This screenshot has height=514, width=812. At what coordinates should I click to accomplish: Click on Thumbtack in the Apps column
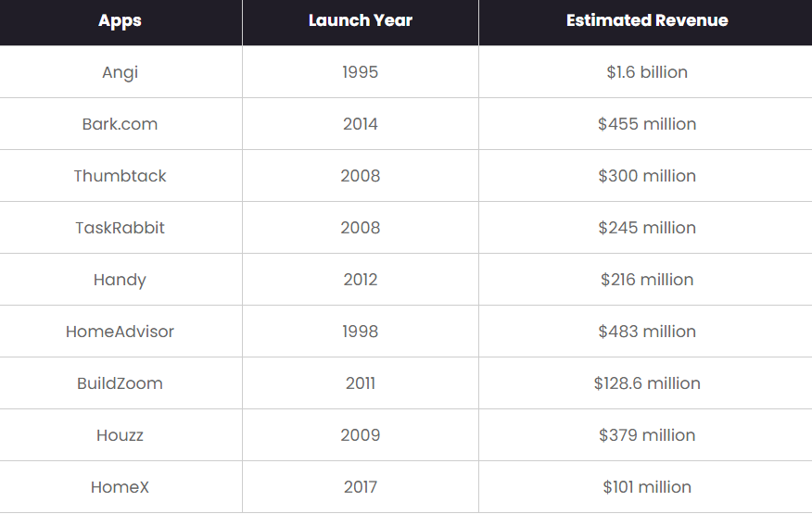[120, 176]
